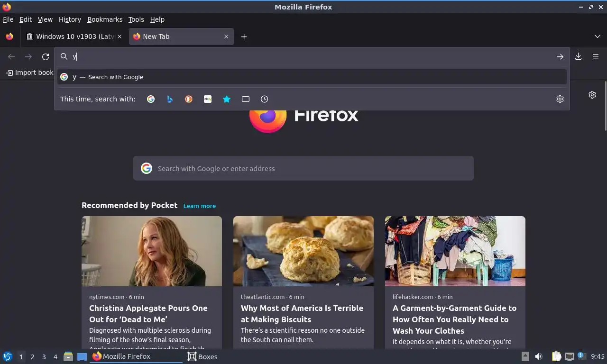Open the clipboard manager tray icon

(x=556, y=356)
